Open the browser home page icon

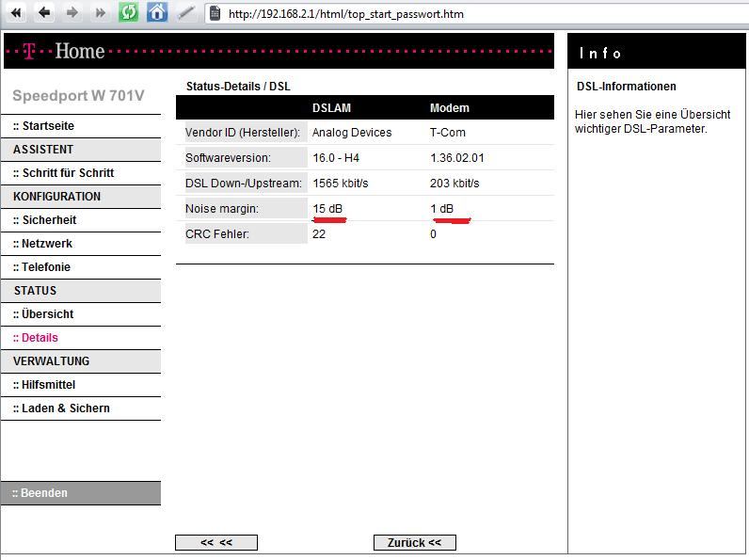point(157,12)
